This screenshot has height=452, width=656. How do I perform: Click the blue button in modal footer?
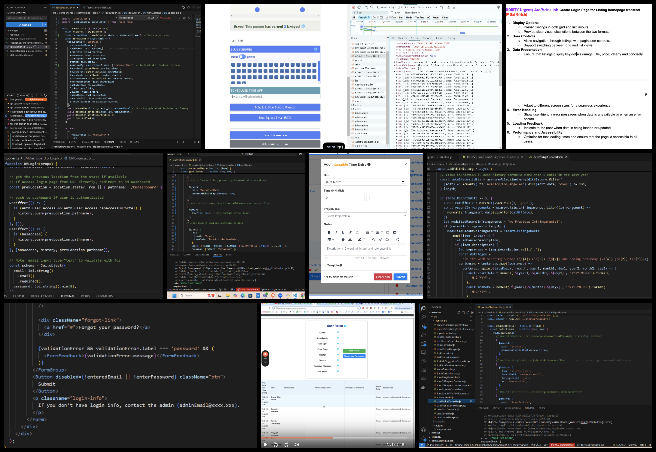pos(400,277)
